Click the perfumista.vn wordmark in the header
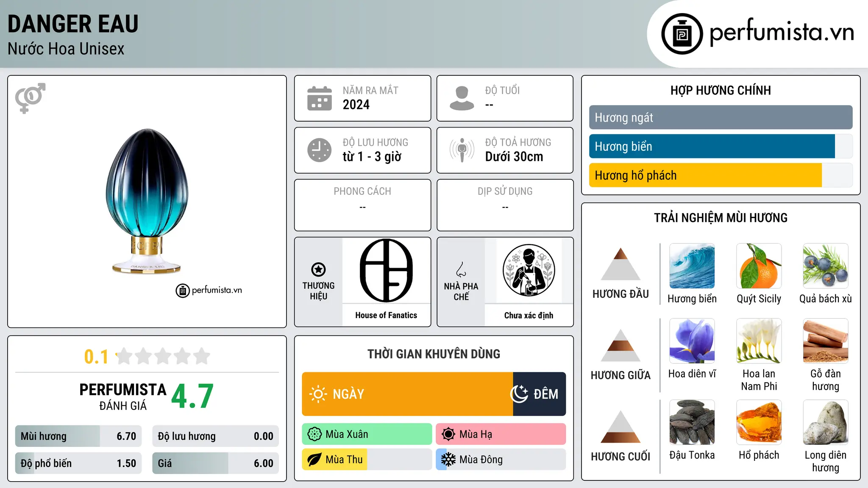 click(x=782, y=33)
